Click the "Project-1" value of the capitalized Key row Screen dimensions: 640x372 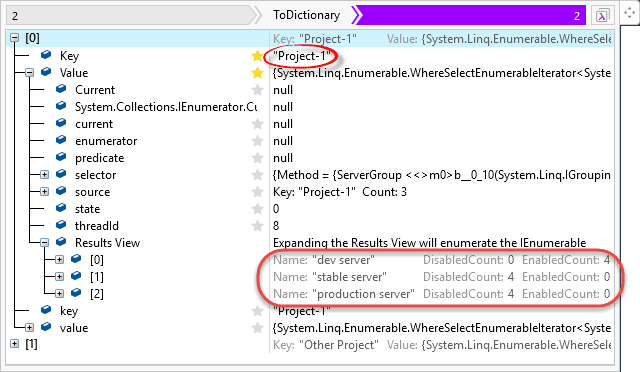coord(302,56)
